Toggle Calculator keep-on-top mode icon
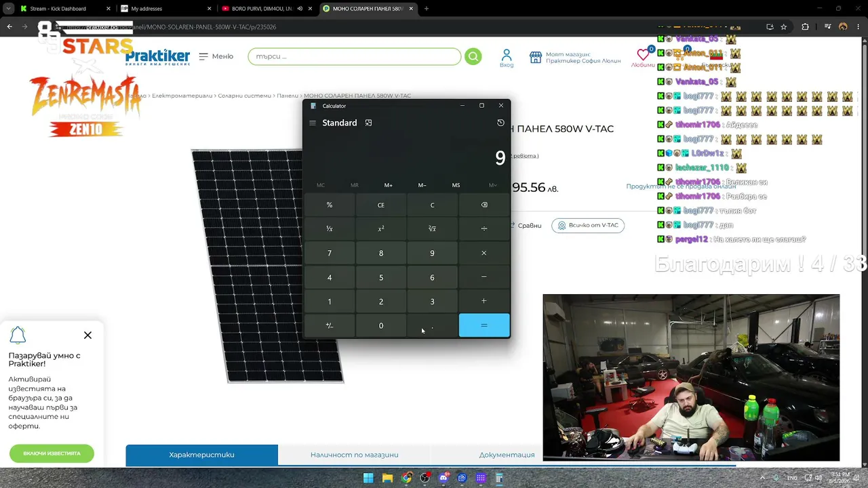The height and width of the screenshot is (488, 868). pyautogui.click(x=368, y=123)
